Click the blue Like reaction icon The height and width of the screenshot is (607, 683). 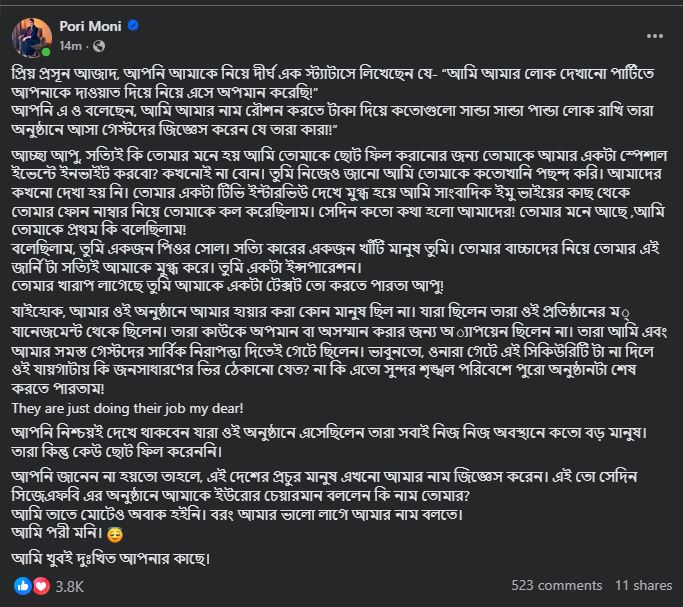click(x=21, y=585)
